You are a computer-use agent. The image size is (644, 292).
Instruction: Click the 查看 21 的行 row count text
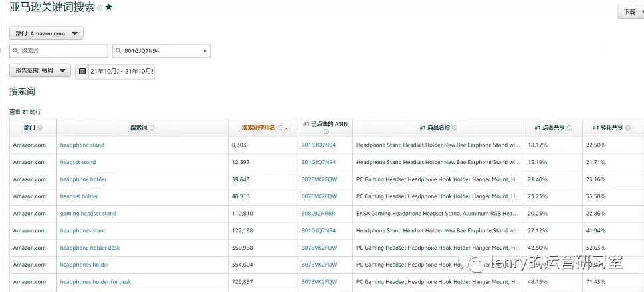tap(25, 112)
